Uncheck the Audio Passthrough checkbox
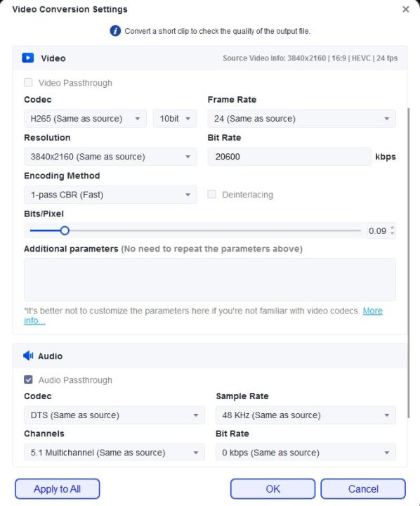This screenshot has width=420, height=506. coord(28,379)
